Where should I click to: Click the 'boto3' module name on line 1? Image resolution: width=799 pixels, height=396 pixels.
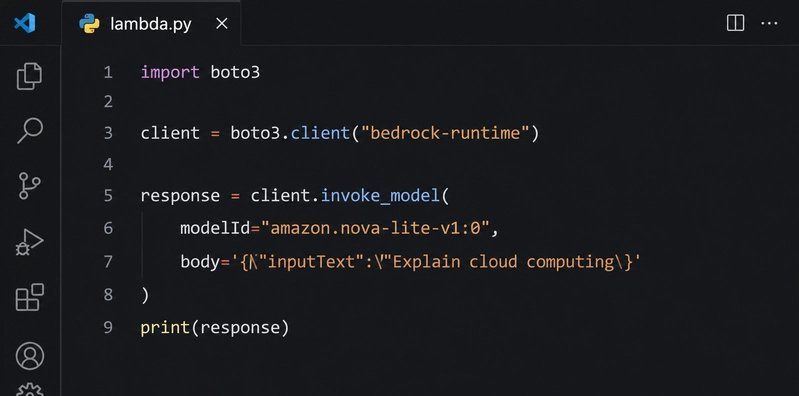pyautogui.click(x=235, y=72)
